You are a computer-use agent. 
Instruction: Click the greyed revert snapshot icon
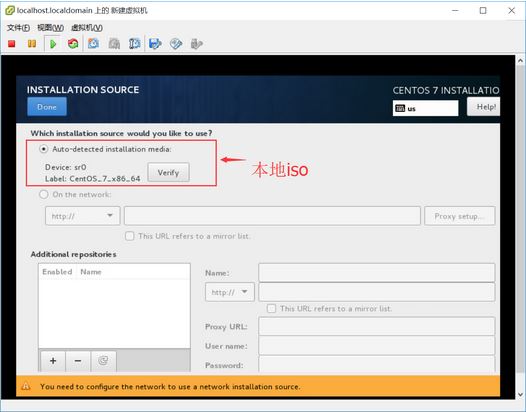[x=114, y=44]
